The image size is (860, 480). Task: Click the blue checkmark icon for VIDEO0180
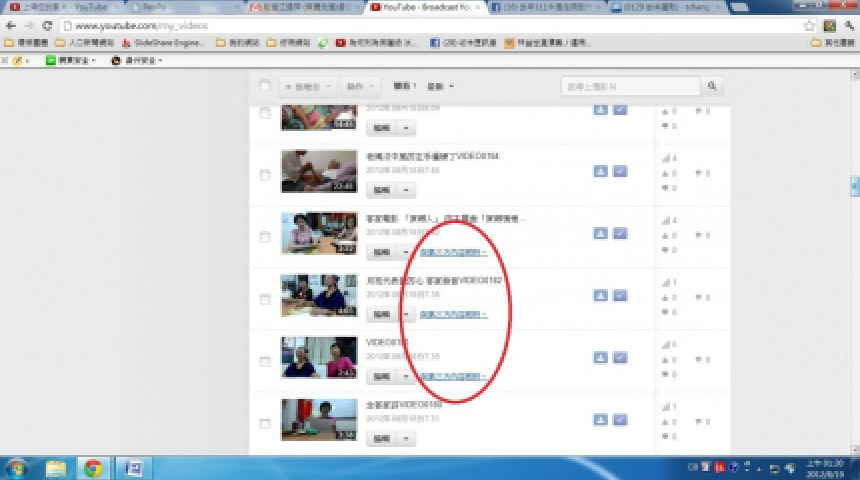(619, 418)
